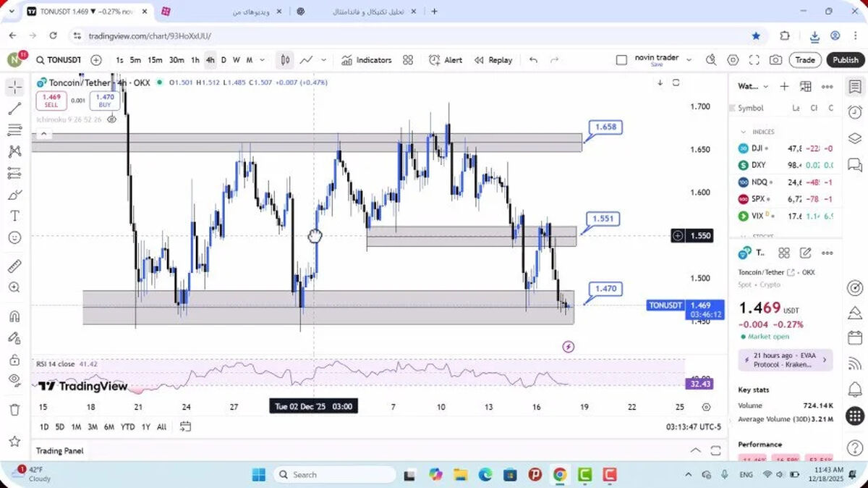This screenshot has width=868, height=488.
Task: Toggle the magnet mode
Action: coord(14,316)
